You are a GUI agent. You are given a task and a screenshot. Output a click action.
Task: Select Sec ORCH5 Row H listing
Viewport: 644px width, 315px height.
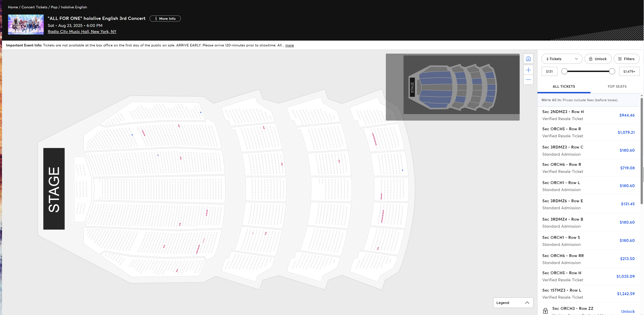coord(589,276)
